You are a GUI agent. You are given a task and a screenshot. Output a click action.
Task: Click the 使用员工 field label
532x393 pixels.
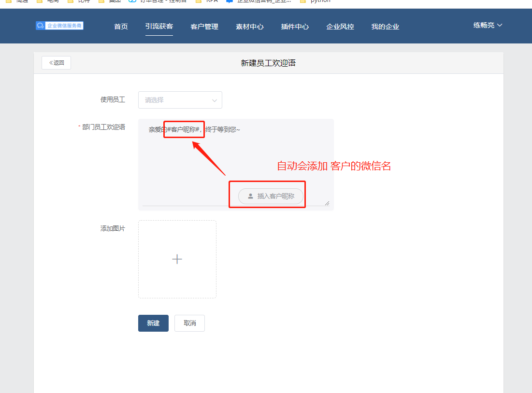[x=113, y=99]
